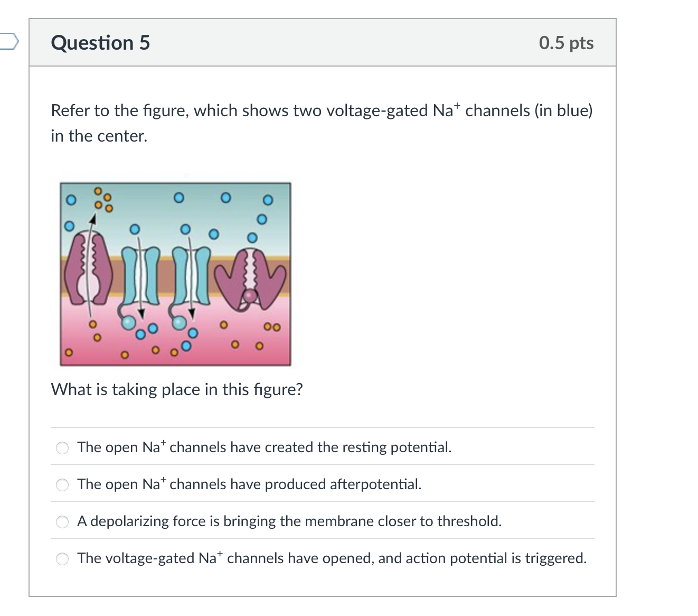Click "What is taking place in this figure?" text
This screenshot has width=698, height=616.
click(177, 389)
